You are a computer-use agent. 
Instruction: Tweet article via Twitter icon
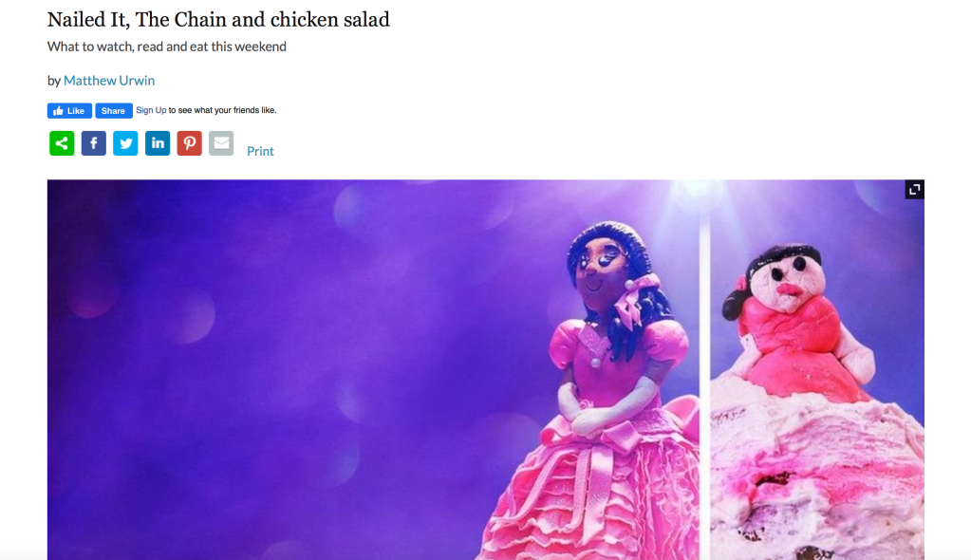[125, 143]
